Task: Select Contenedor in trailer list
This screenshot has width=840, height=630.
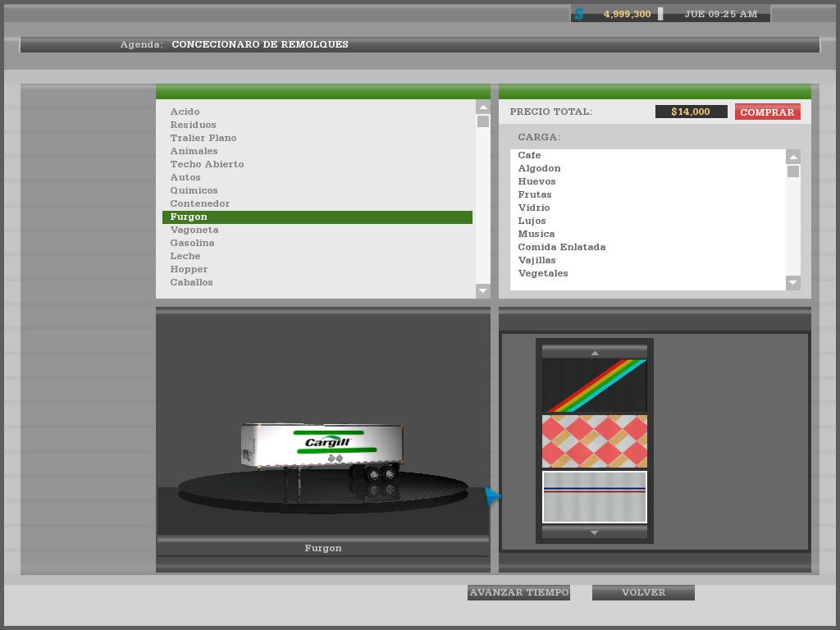Action: pos(199,203)
